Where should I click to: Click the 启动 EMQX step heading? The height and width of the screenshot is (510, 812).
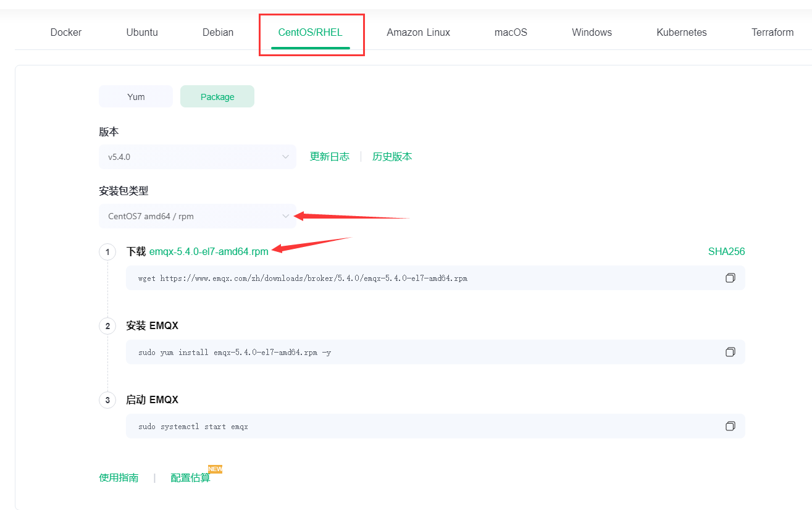point(152,399)
